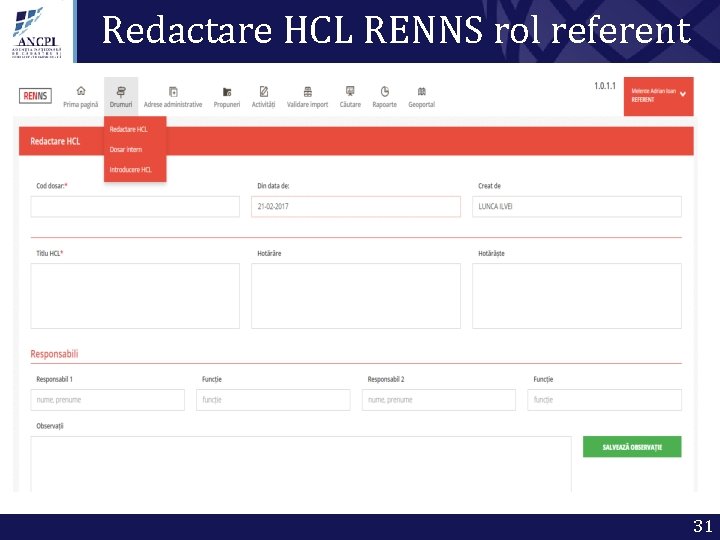Select Redactare HCL menu entry

pos(129,129)
